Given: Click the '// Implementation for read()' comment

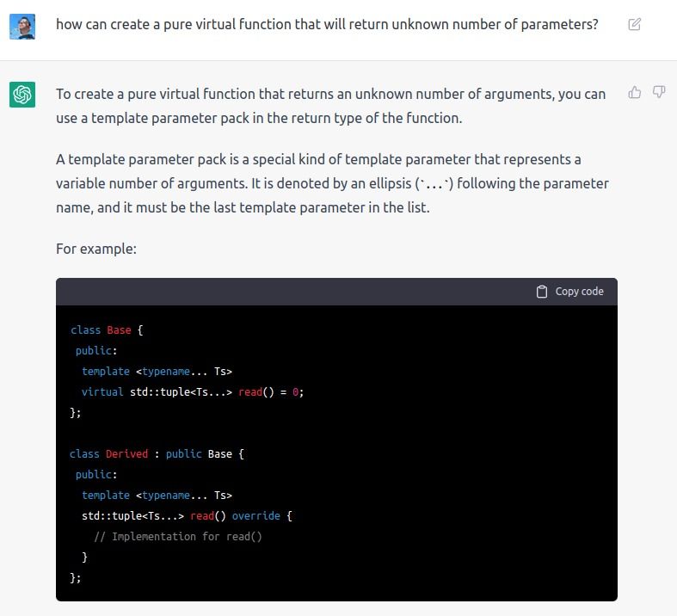Looking at the screenshot, I should click(x=178, y=537).
